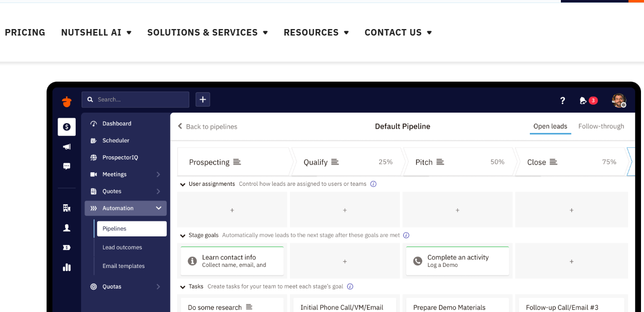The width and height of the screenshot is (644, 312).
Task: Add user assignment for Close stage
Action: click(x=571, y=210)
